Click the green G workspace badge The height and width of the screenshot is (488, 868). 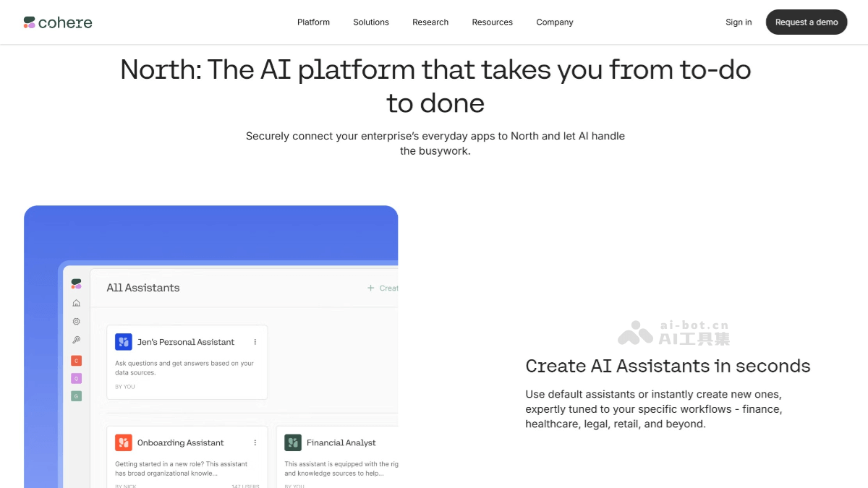point(76,396)
